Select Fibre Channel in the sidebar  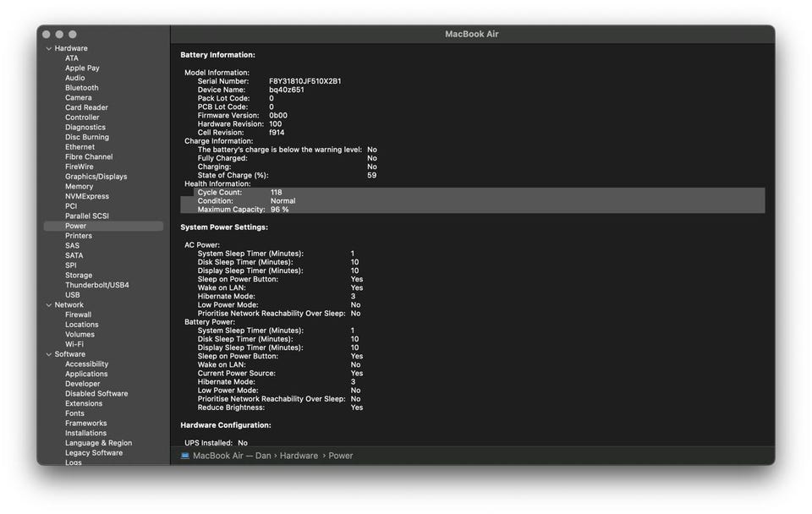(x=89, y=156)
